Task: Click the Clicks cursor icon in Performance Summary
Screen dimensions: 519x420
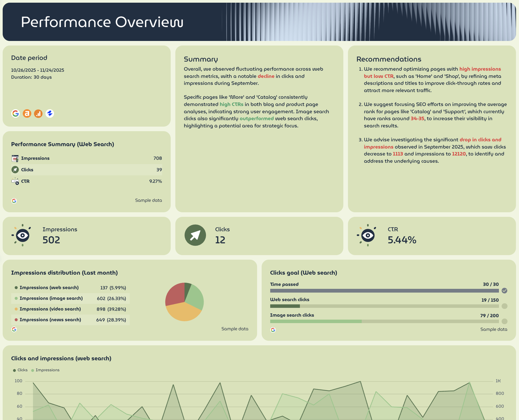Action: coord(15,169)
